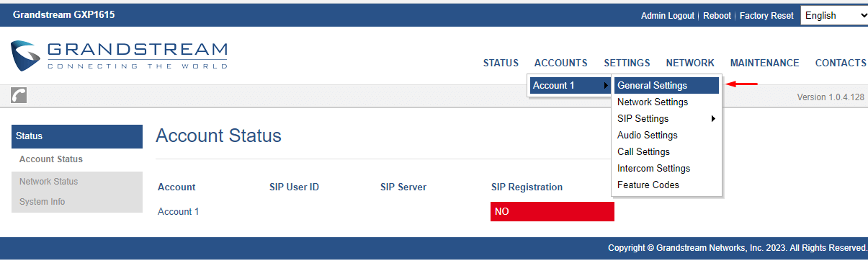Click the Grandstream logo
This screenshot has width=868, height=279.
click(120, 56)
